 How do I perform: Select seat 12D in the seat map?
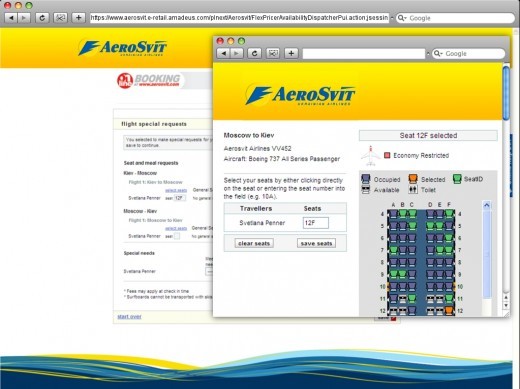[430, 311]
